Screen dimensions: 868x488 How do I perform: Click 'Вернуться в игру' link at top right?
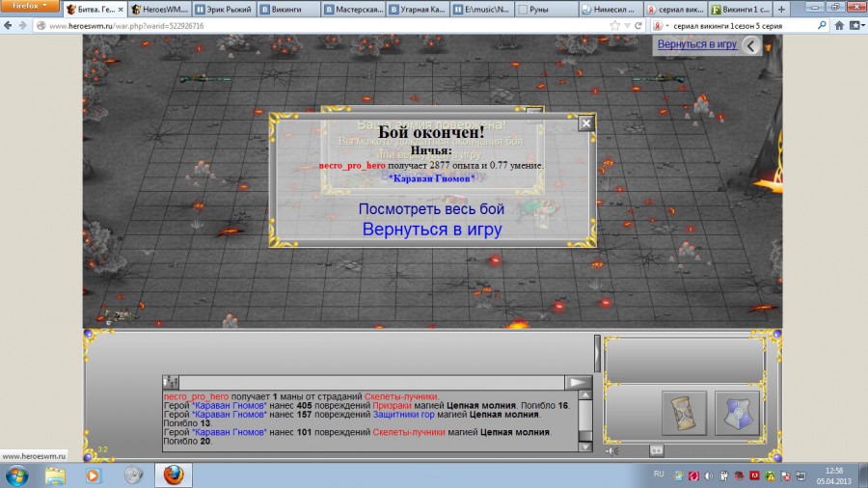pyautogui.click(x=697, y=44)
